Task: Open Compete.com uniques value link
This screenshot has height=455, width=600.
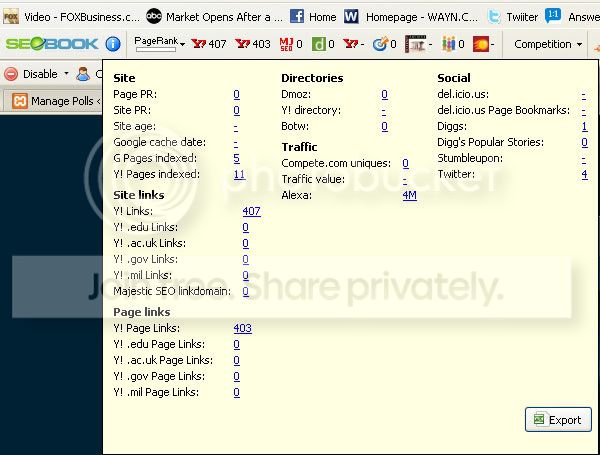Action: (406, 163)
